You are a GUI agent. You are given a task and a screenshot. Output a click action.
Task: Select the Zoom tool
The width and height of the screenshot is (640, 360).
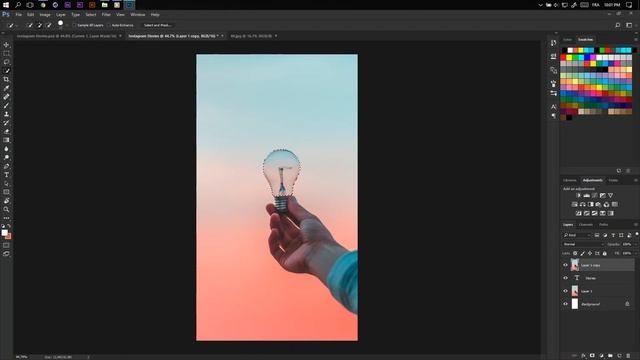click(6, 209)
